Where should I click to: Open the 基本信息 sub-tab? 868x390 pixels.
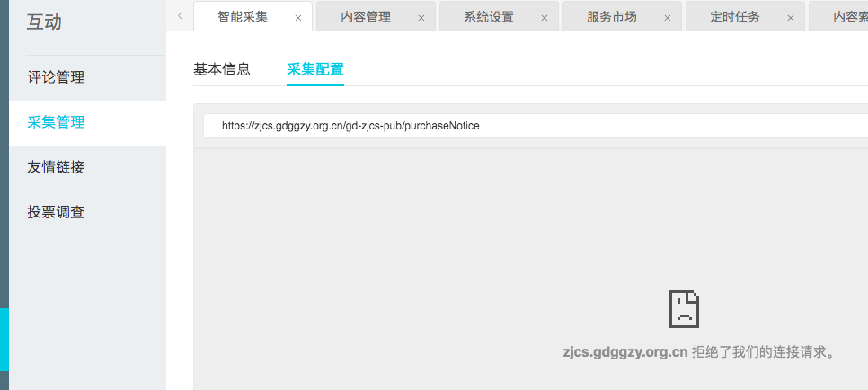[222, 69]
